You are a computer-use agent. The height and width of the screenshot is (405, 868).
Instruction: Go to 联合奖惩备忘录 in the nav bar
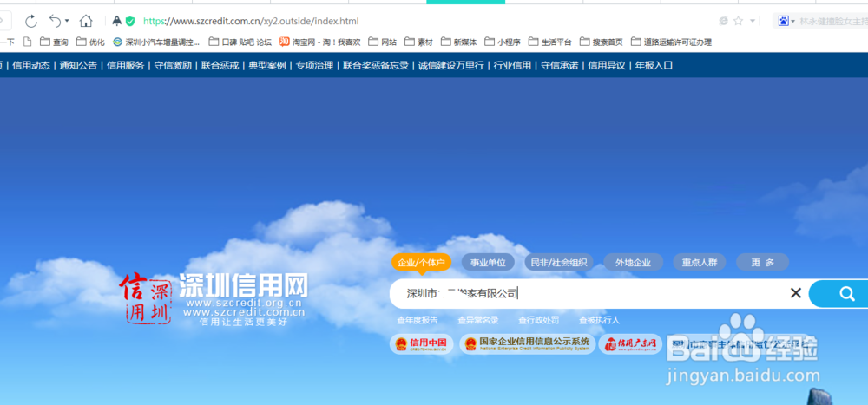[x=376, y=65]
